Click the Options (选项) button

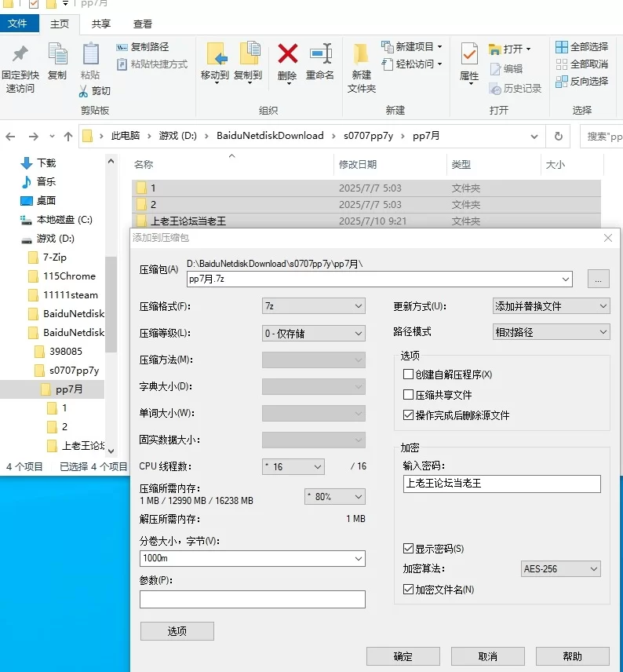click(177, 631)
